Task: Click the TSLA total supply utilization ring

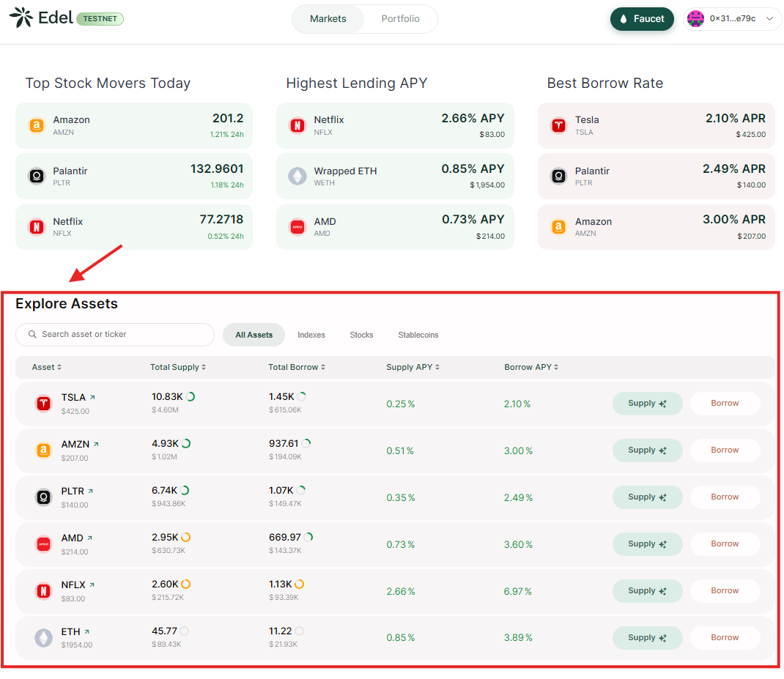Action: coord(191,397)
